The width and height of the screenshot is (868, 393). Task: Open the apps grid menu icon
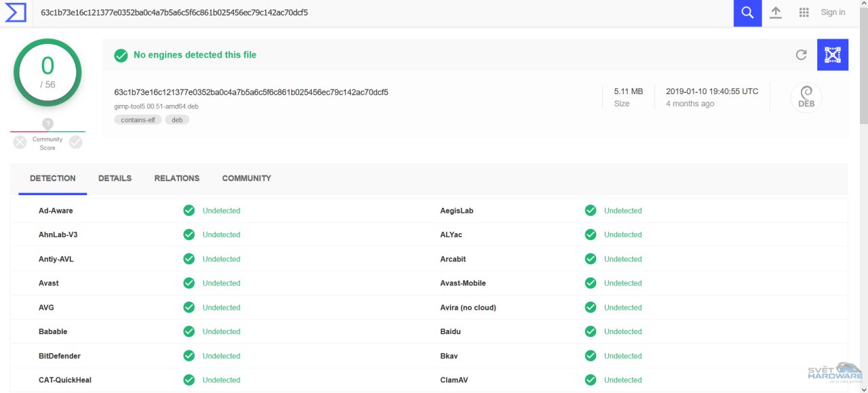coord(804,13)
